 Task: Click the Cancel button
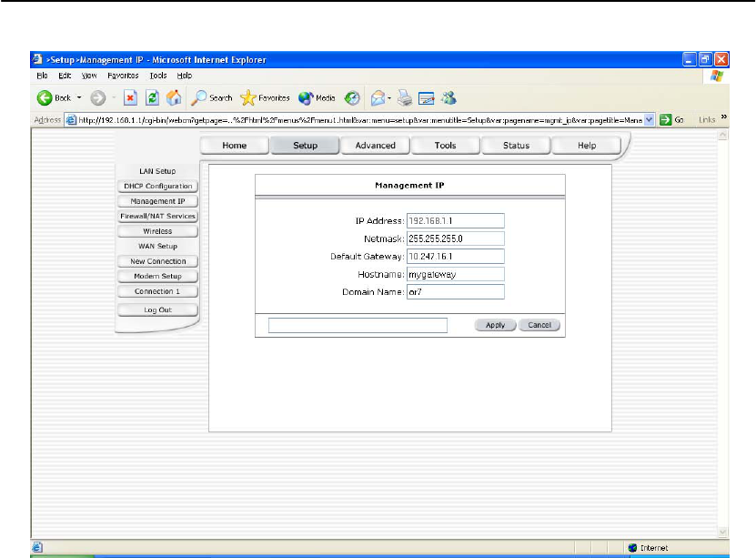539,325
